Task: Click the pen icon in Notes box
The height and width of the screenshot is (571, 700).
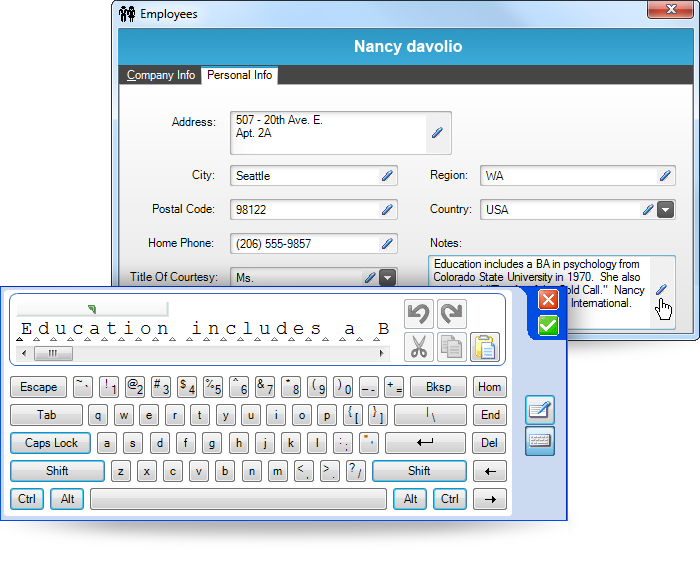Action: [x=662, y=290]
